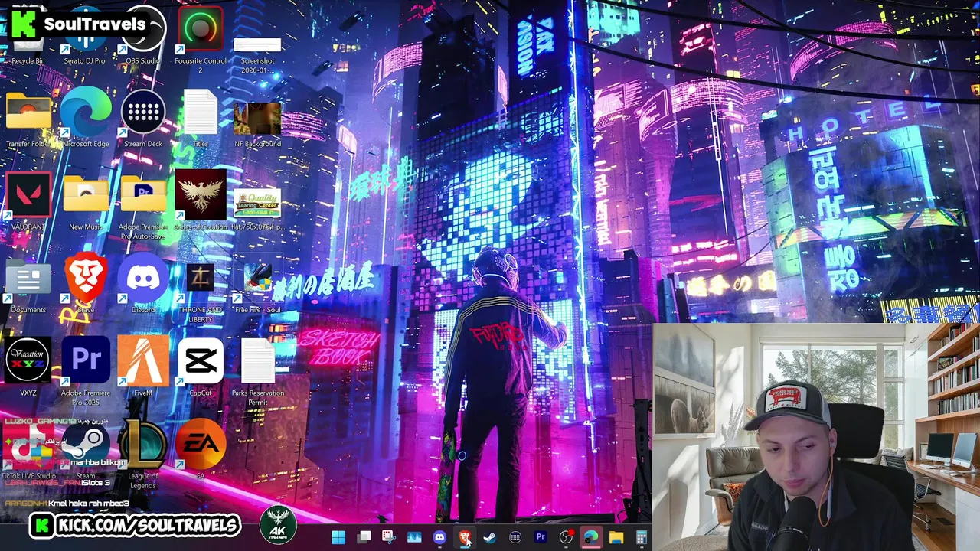The width and height of the screenshot is (980, 551).
Task: Switch to OBS Studio in the taskbar
Action: click(566, 537)
